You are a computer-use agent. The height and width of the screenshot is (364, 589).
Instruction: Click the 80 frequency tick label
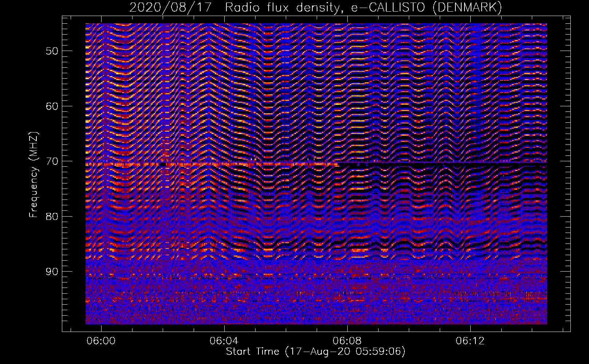52,217
